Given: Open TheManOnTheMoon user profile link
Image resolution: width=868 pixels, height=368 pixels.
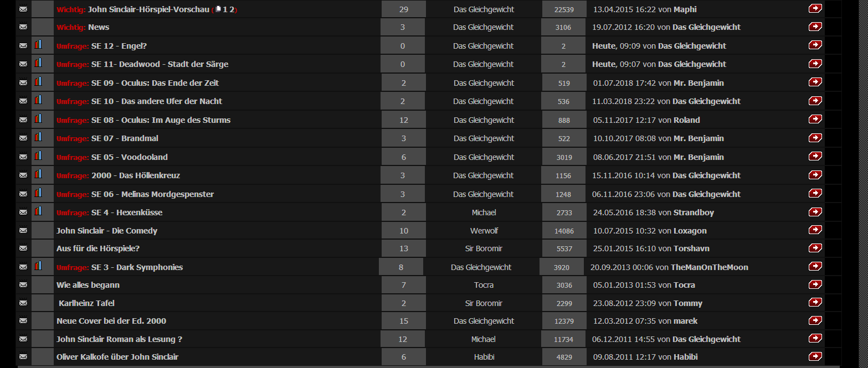Looking at the screenshot, I should click(x=709, y=267).
